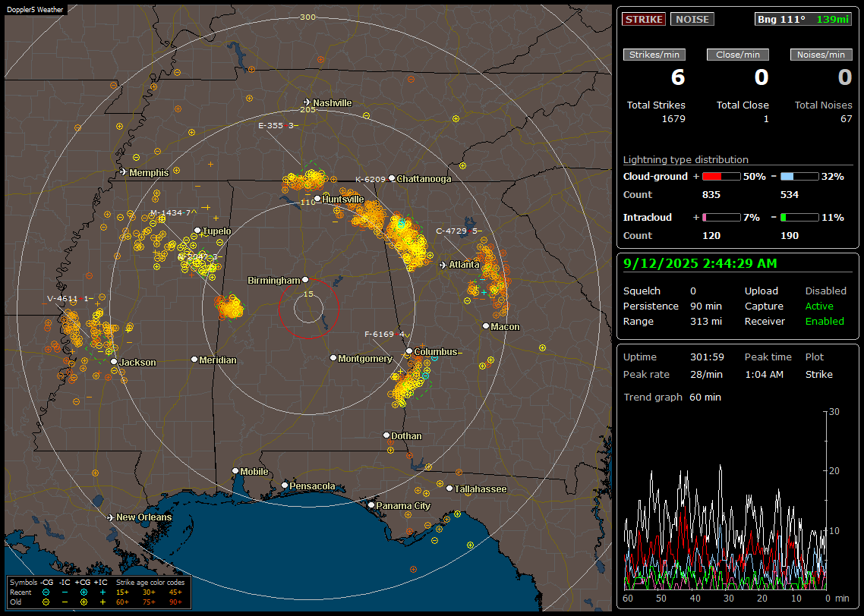Click the positive intracloud pink bar

[x=721, y=218]
